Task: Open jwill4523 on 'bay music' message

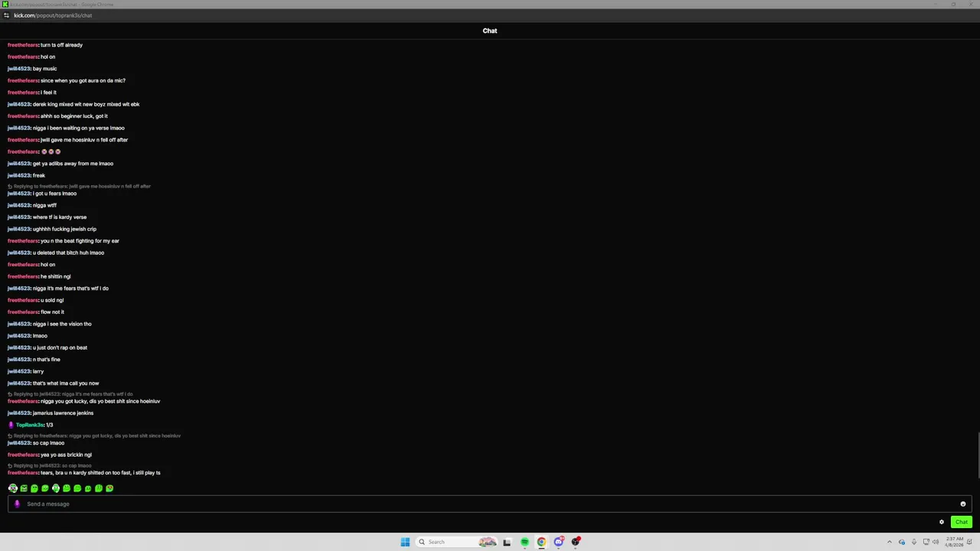Action: click(x=19, y=69)
